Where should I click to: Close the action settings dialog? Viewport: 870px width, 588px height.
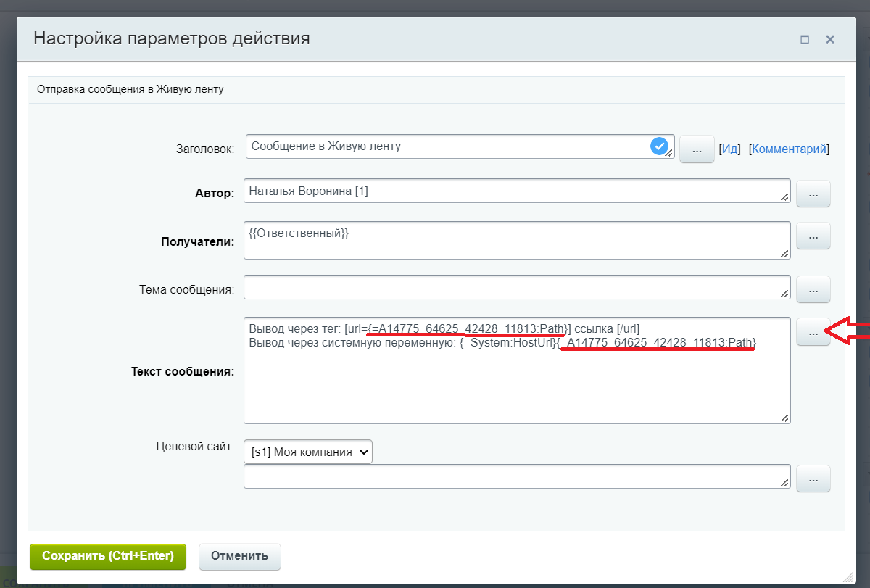(x=830, y=40)
